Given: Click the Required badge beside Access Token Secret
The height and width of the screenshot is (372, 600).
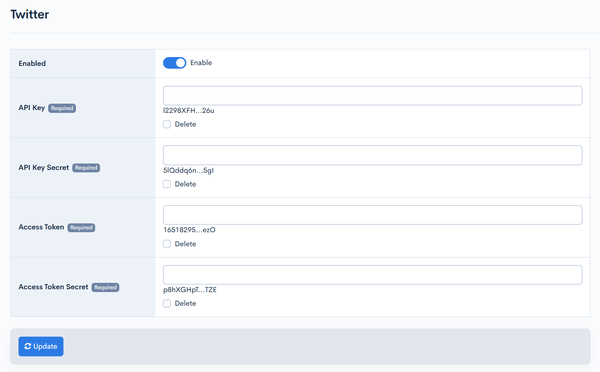Looking at the screenshot, I should pyautogui.click(x=105, y=287).
